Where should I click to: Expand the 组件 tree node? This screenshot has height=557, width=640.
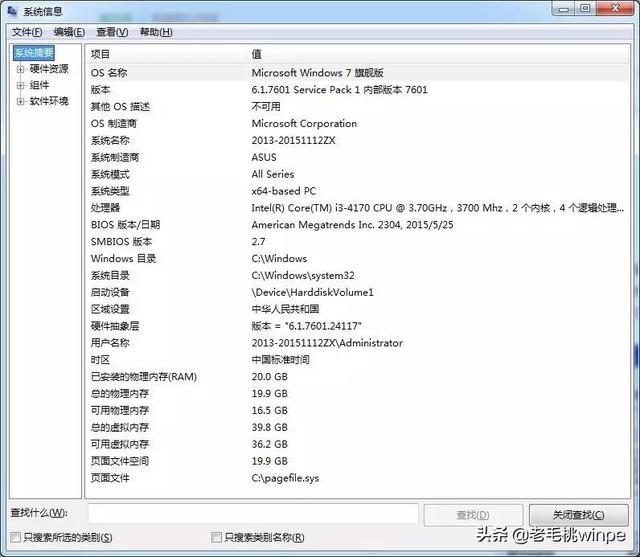click(x=20, y=85)
